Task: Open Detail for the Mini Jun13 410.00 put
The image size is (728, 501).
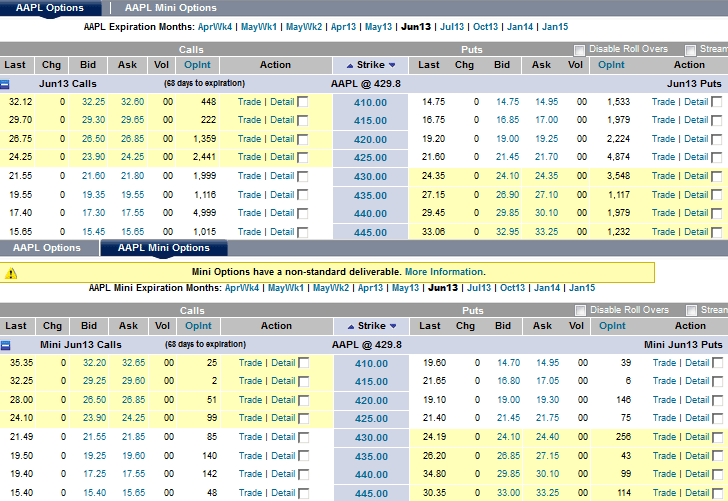Action: click(697, 363)
